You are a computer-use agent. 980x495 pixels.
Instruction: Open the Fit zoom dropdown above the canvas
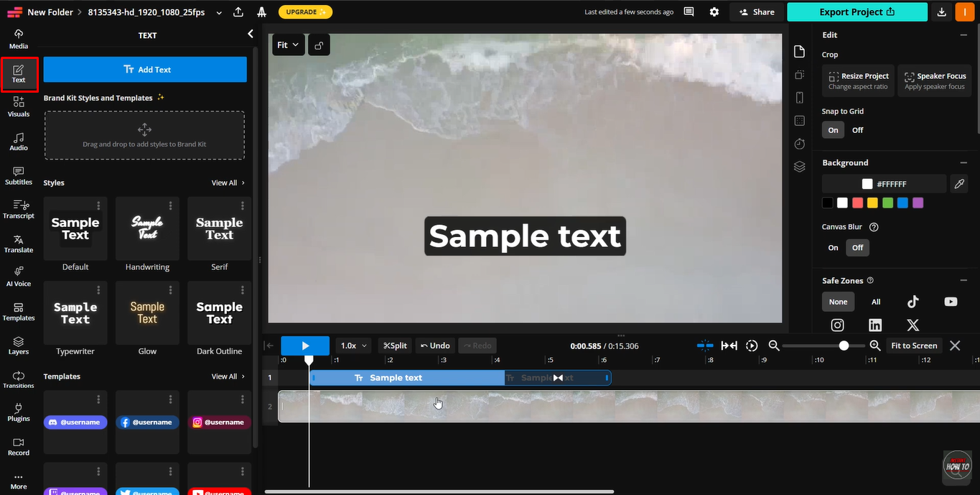click(x=288, y=44)
